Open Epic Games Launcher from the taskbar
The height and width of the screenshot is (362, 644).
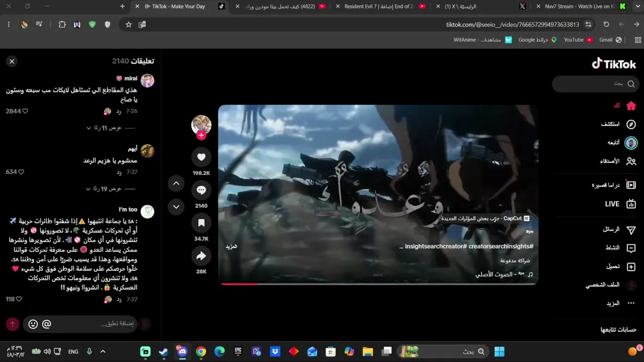point(238,351)
